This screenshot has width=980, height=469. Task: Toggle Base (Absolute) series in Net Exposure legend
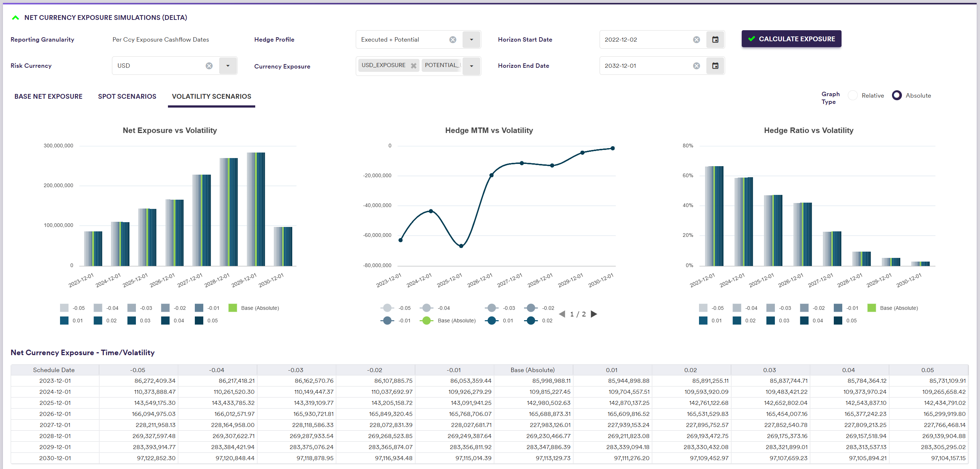coord(232,308)
